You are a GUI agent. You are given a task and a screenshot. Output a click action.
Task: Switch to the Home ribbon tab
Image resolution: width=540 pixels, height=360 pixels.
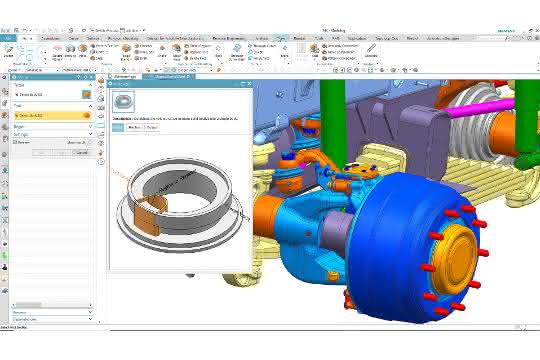27,38
